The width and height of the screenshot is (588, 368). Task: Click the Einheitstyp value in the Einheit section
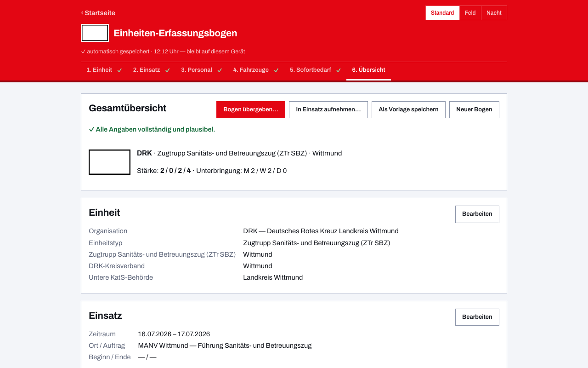tap(317, 243)
